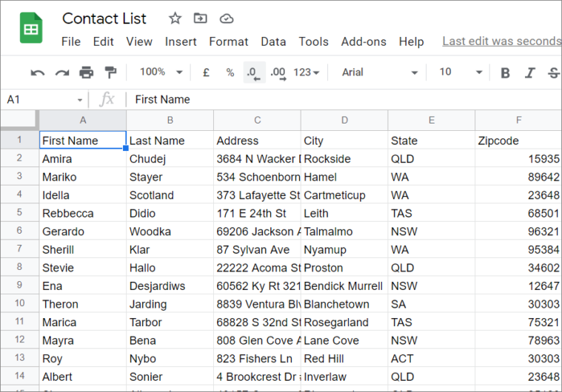Select column D header

pyautogui.click(x=344, y=121)
